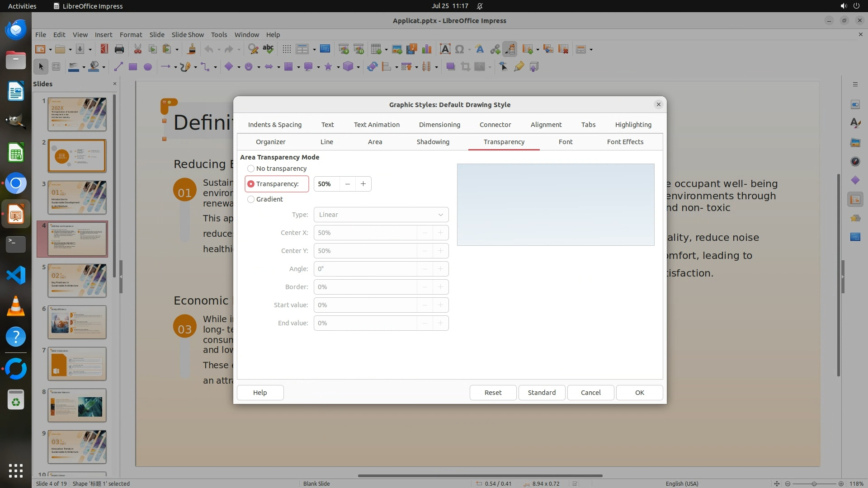The image size is (868, 488).
Task: Click the Export as PDF icon
Action: point(104,49)
